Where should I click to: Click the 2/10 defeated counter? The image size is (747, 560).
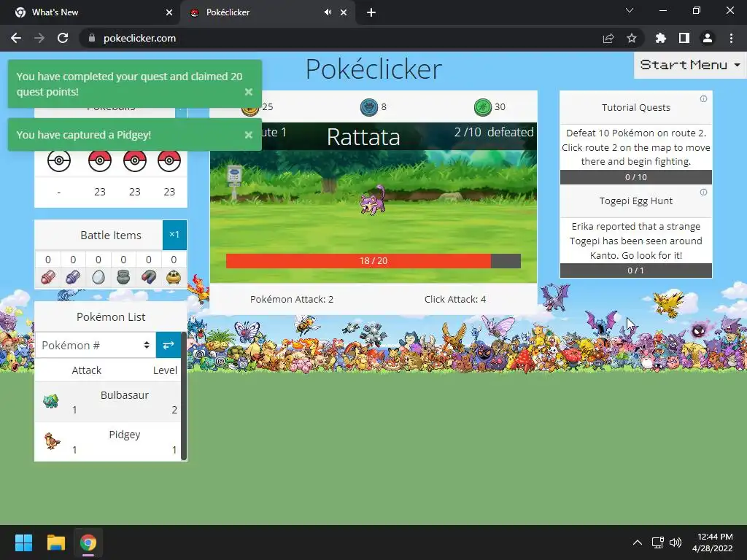point(494,133)
